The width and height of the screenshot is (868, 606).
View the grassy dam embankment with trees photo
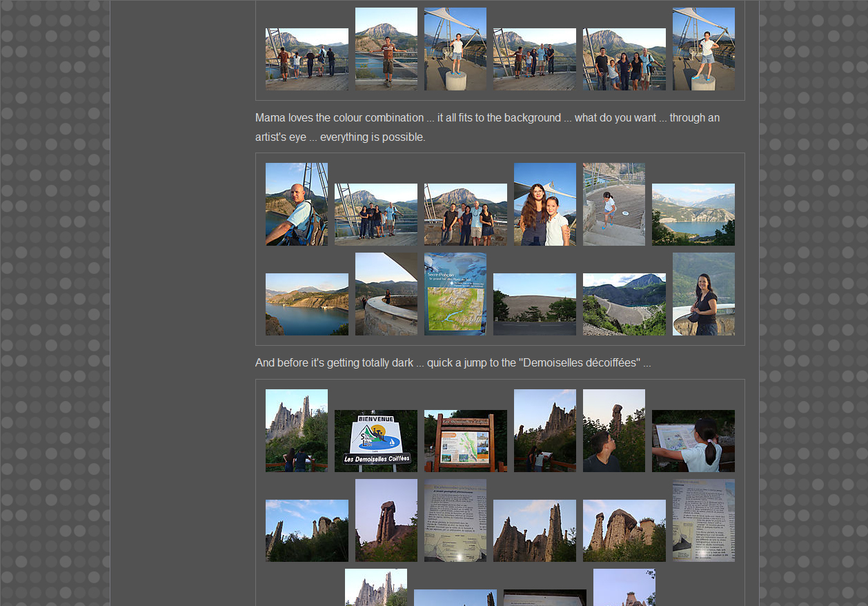click(534, 304)
